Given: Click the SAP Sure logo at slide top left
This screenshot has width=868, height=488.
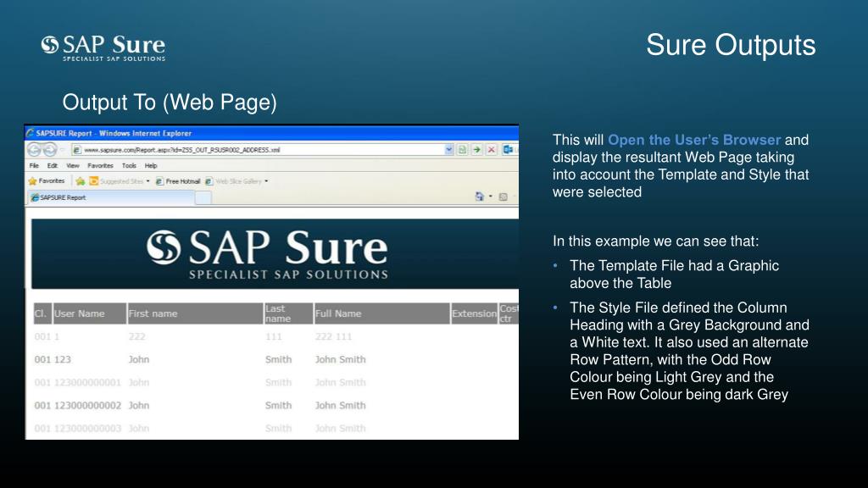Looking at the screenshot, I should pos(103,47).
